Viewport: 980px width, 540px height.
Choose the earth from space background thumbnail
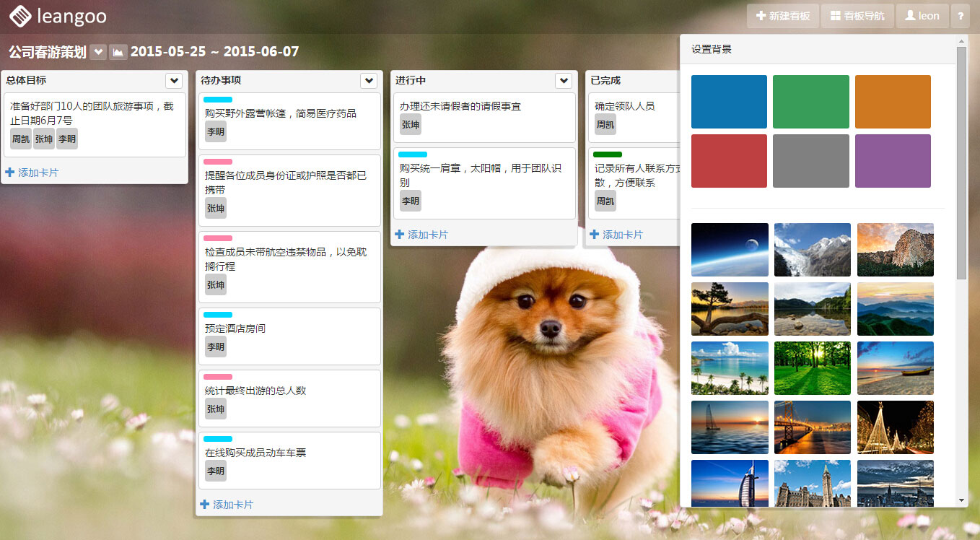[x=730, y=250]
